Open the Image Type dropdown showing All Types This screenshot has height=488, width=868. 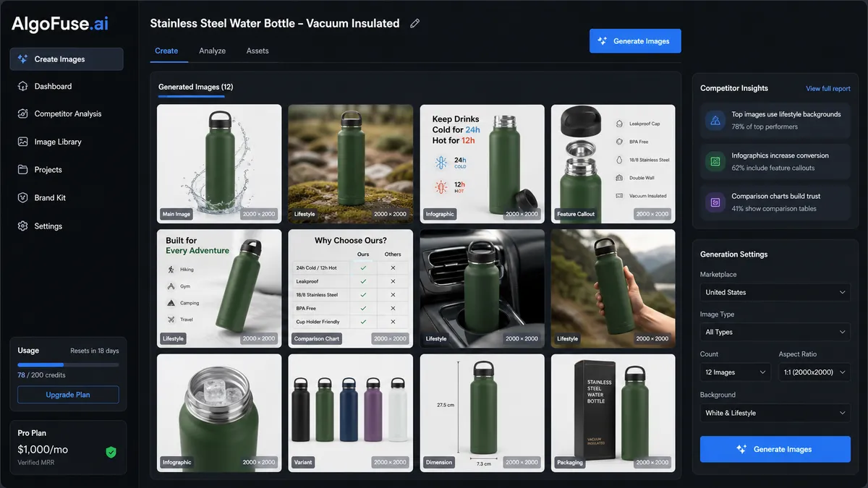[x=775, y=332]
